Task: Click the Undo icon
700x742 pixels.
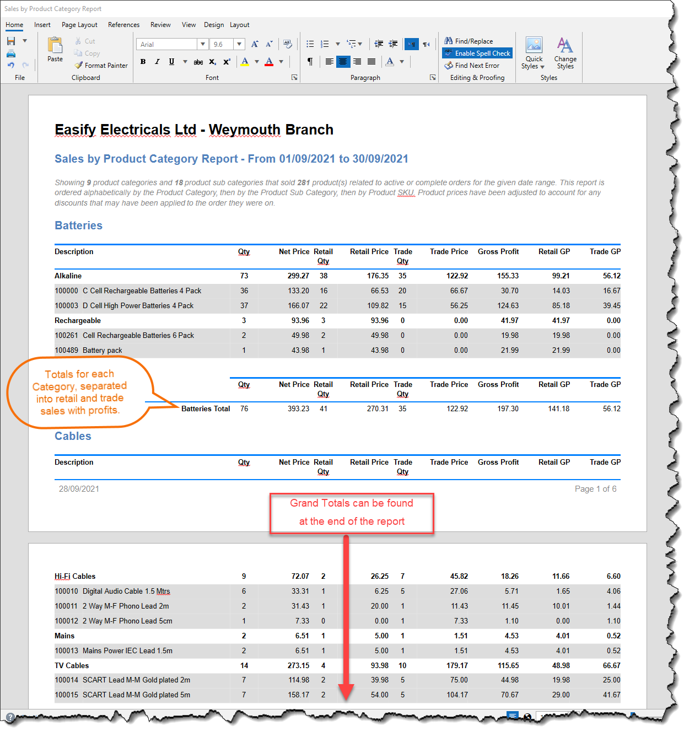Action: click(11, 65)
